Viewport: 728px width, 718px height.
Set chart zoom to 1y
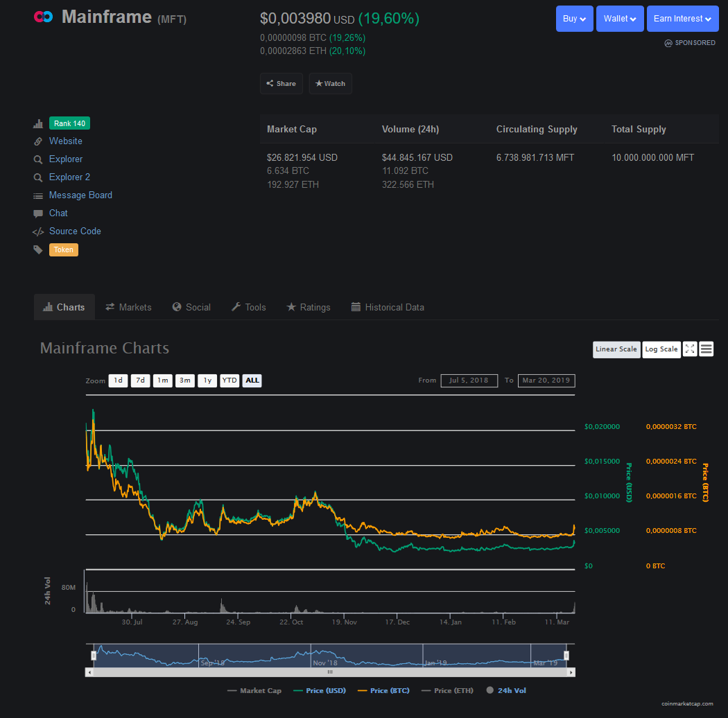(x=207, y=380)
